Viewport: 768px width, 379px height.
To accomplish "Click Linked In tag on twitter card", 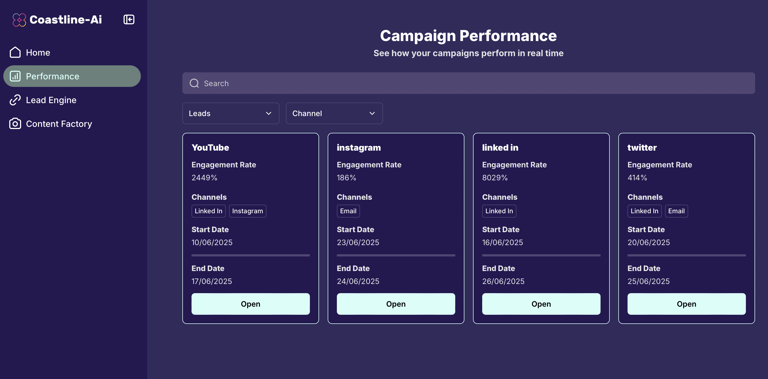I will click(x=645, y=211).
